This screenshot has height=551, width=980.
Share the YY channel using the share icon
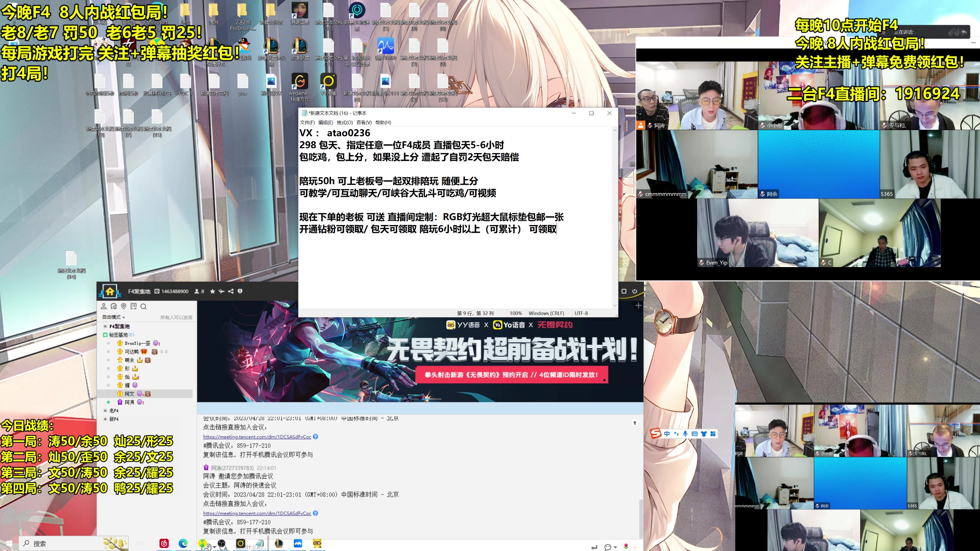pos(230,291)
